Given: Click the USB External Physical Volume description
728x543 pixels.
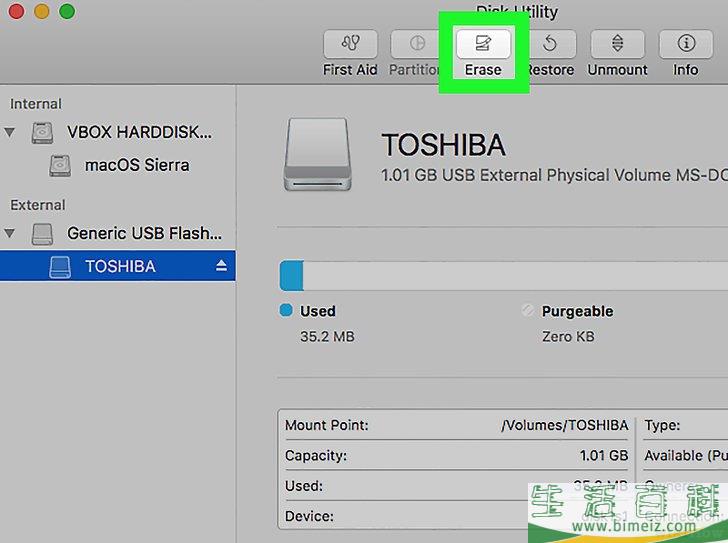Looking at the screenshot, I should [x=554, y=175].
